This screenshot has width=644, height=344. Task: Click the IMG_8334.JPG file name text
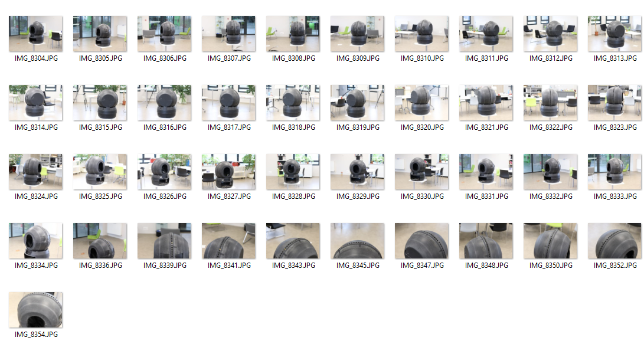pos(36,265)
